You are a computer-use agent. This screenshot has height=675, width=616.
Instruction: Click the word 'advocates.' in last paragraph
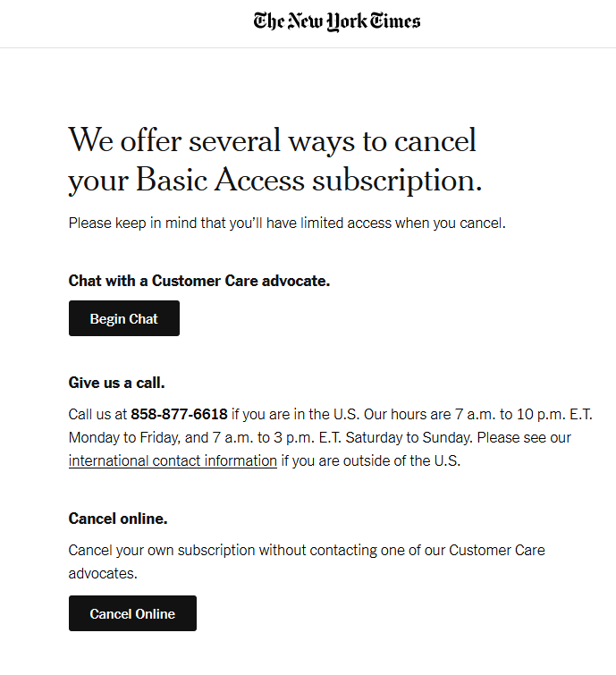(103, 573)
